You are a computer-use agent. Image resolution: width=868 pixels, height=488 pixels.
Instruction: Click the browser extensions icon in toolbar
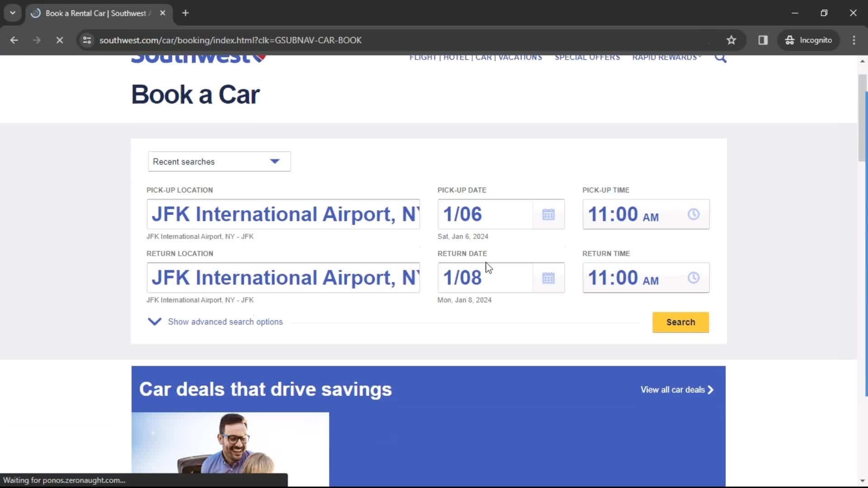763,40
